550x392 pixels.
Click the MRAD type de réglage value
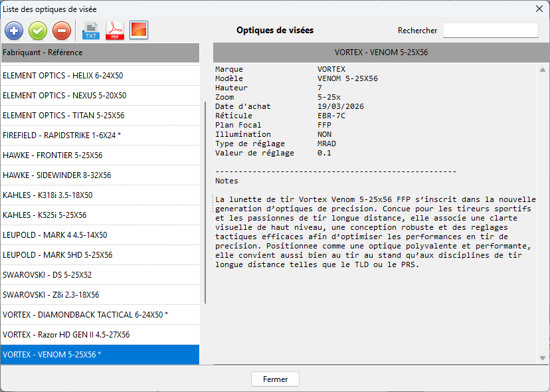click(x=327, y=144)
